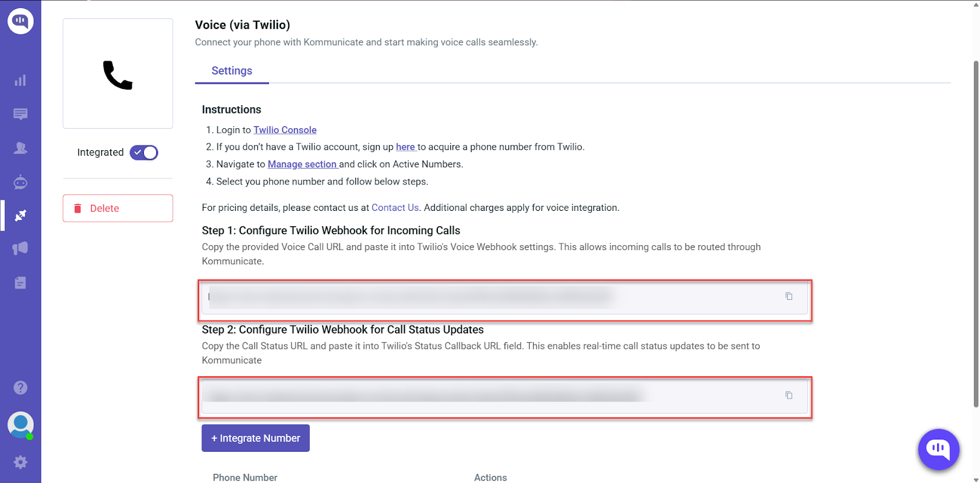The height and width of the screenshot is (483, 980).
Task: Click the help question mark icon
Action: pos(20,387)
